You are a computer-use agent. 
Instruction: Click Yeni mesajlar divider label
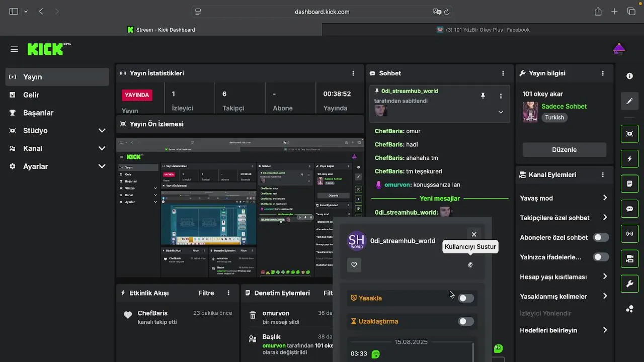(440, 199)
